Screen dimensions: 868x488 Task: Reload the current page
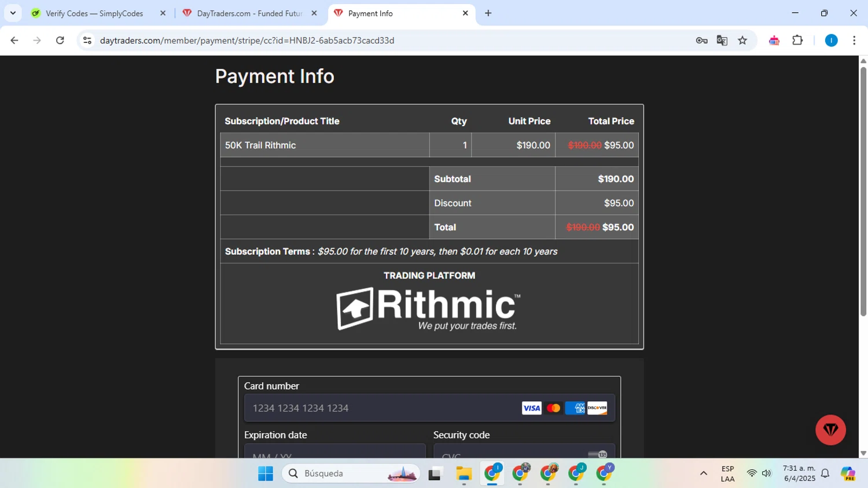pos(60,41)
